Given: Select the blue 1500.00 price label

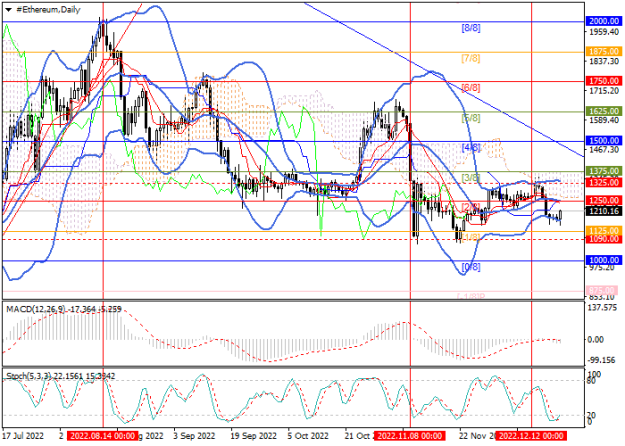Looking at the screenshot, I should pos(604,141).
